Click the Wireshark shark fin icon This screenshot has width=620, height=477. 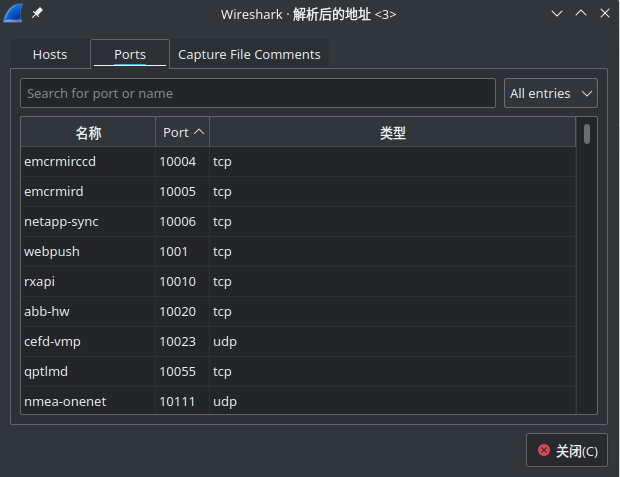(13, 13)
